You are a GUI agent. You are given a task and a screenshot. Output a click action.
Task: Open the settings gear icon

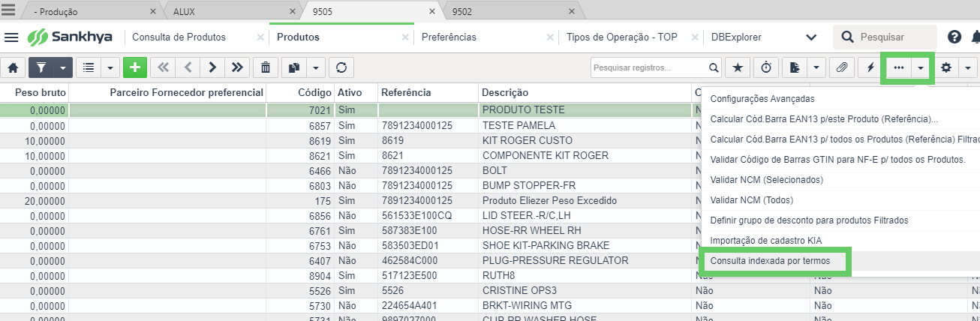coord(946,67)
